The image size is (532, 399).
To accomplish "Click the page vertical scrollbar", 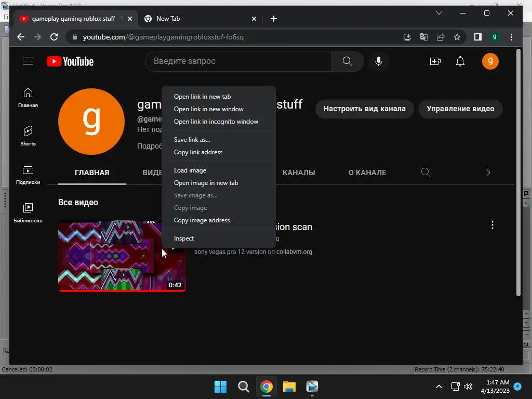I will pos(518,172).
